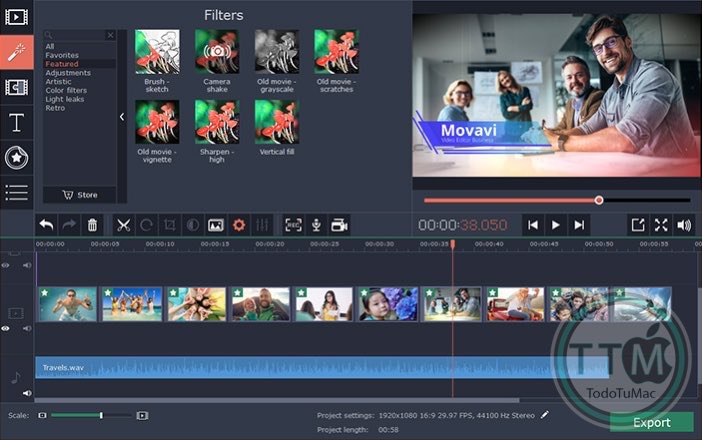This screenshot has height=440, width=702.
Task: Select the Filters magic wand tab
Action: pos(17,52)
